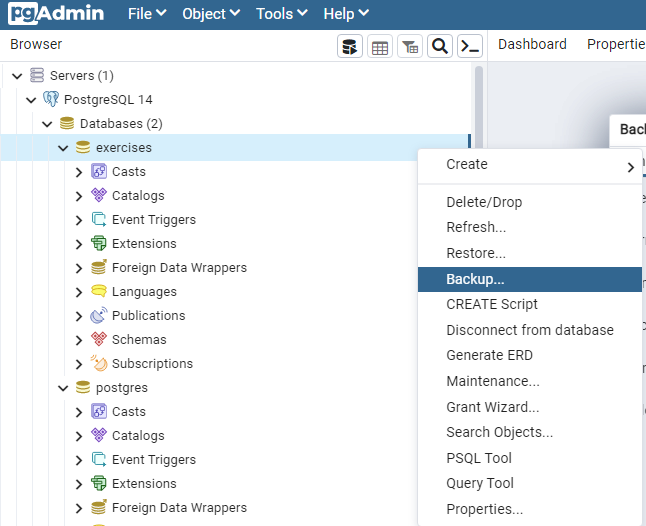The image size is (646, 526).
Task: Click Event Triggers icon under postgres
Action: click(x=99, y=459)
